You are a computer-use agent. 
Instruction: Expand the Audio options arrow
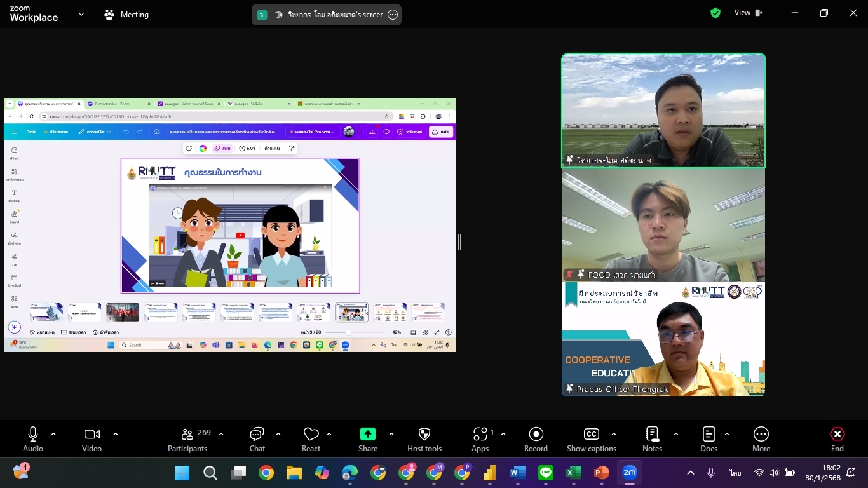(53, 434)
